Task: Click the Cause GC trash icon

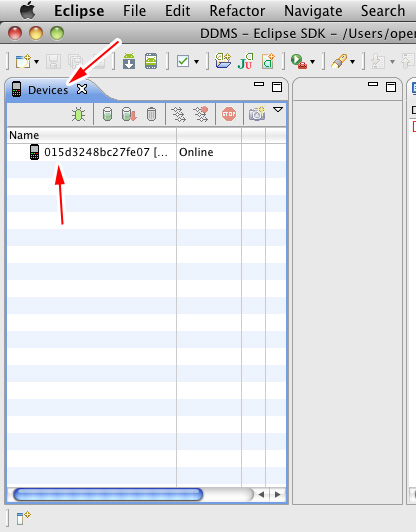Action: click(151, 114)
